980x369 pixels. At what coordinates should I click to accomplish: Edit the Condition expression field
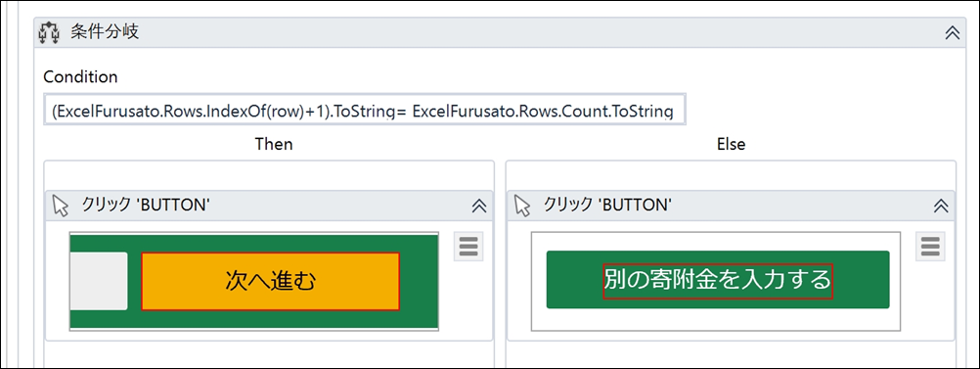point(365,109)
